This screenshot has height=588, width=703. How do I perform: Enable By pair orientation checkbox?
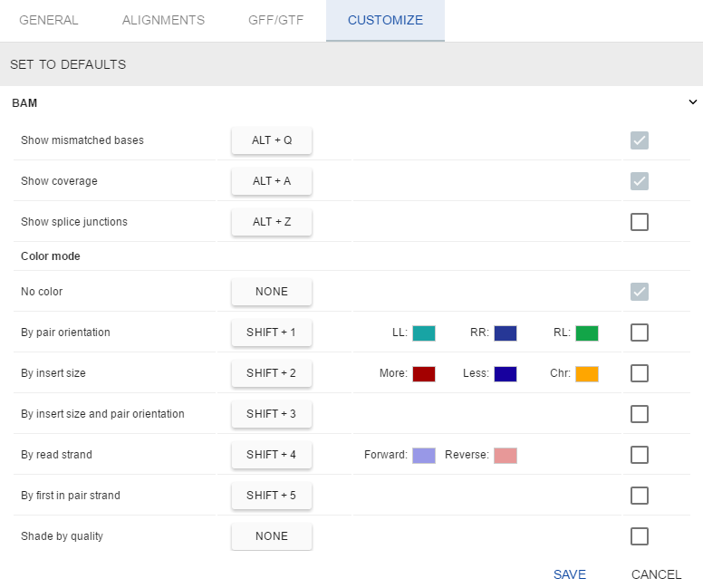(640, 333)
